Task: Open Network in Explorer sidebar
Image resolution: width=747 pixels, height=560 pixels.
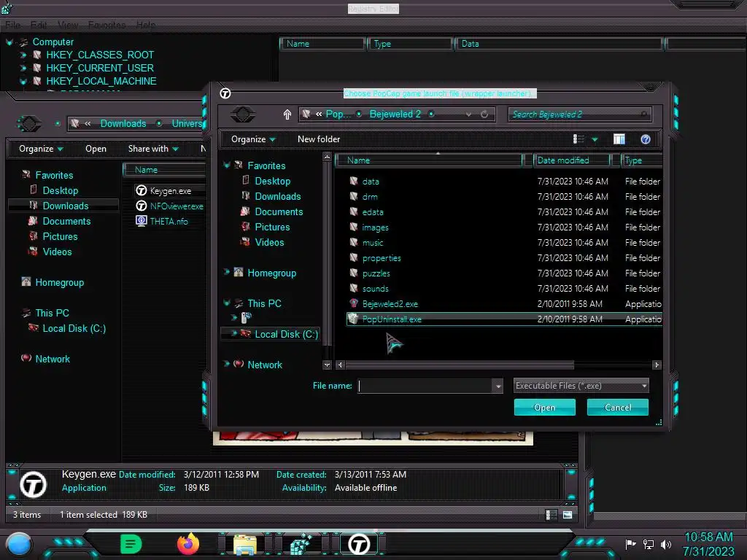Action: coord(53,359)
